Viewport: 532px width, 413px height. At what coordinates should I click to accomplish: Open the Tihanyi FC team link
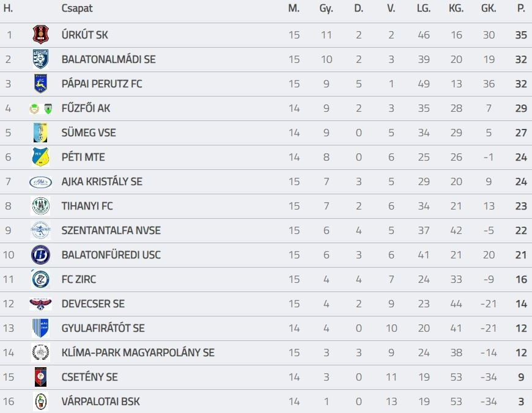pyautogui.click(x=87, y=206)
